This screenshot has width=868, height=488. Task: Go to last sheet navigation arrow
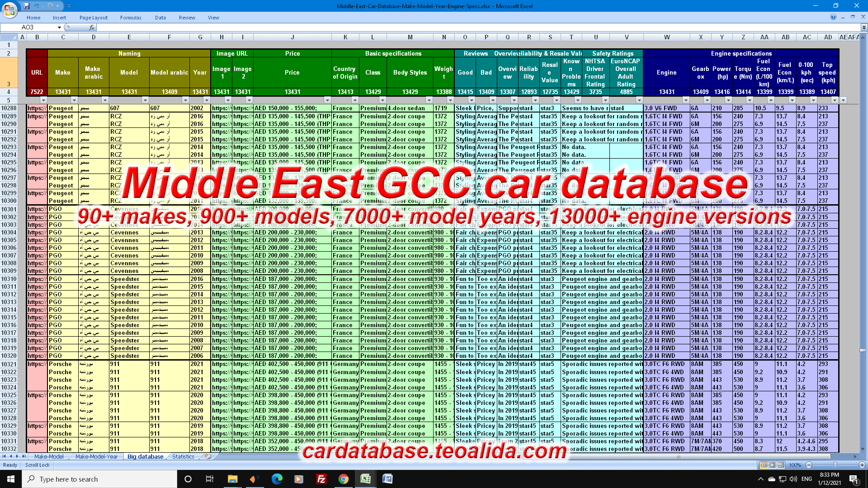point(24,456)
